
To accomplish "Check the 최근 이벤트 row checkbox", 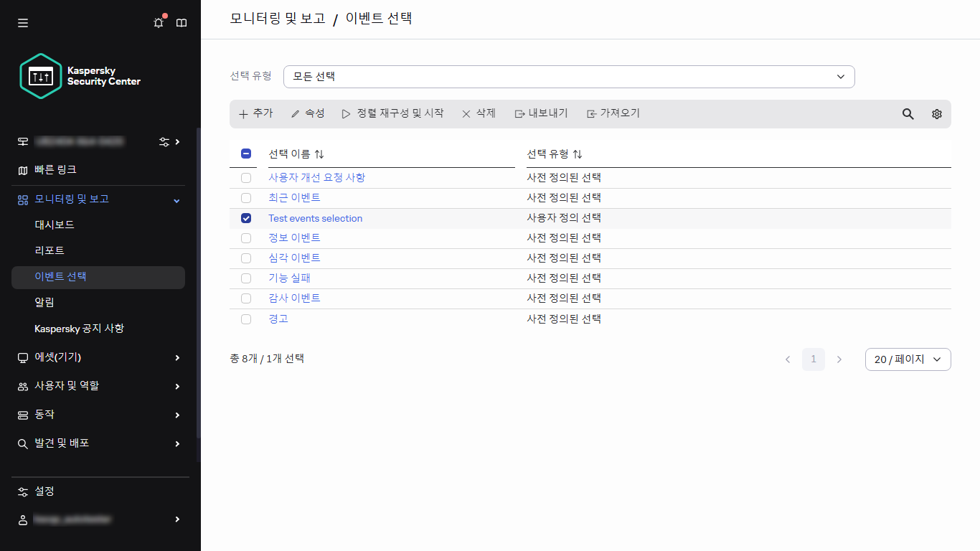I will [246, 197].
